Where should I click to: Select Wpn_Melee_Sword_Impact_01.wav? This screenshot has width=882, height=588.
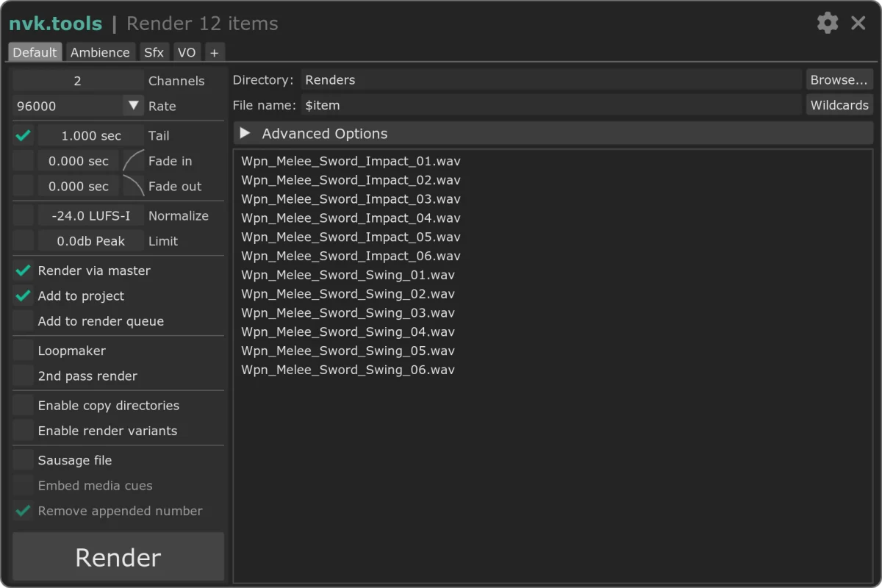coord(351,161)
